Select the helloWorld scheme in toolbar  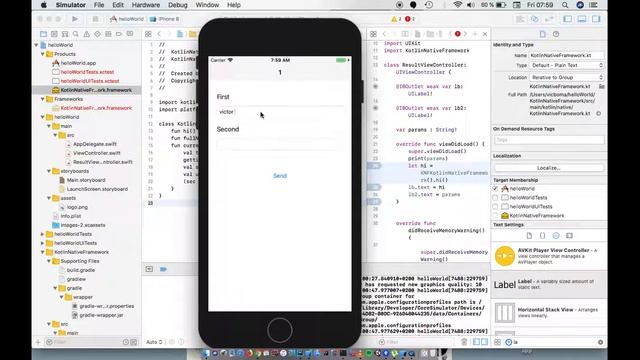pos(127,19)
